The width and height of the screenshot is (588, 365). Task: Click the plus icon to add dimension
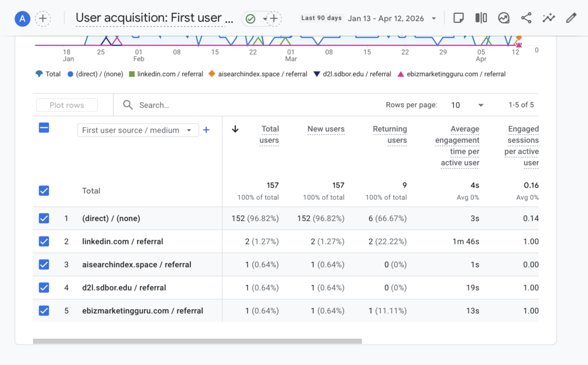tap(206, 130)
